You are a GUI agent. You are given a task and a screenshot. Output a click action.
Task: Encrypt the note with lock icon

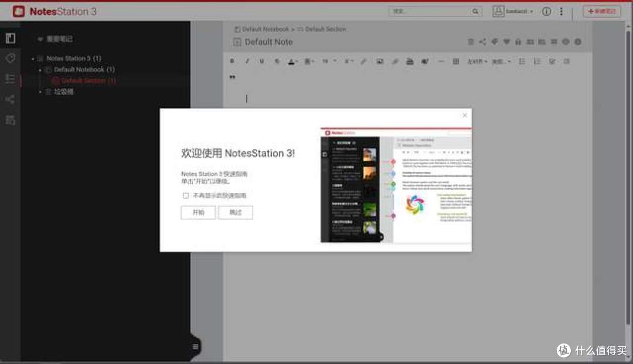pos(518,42)
